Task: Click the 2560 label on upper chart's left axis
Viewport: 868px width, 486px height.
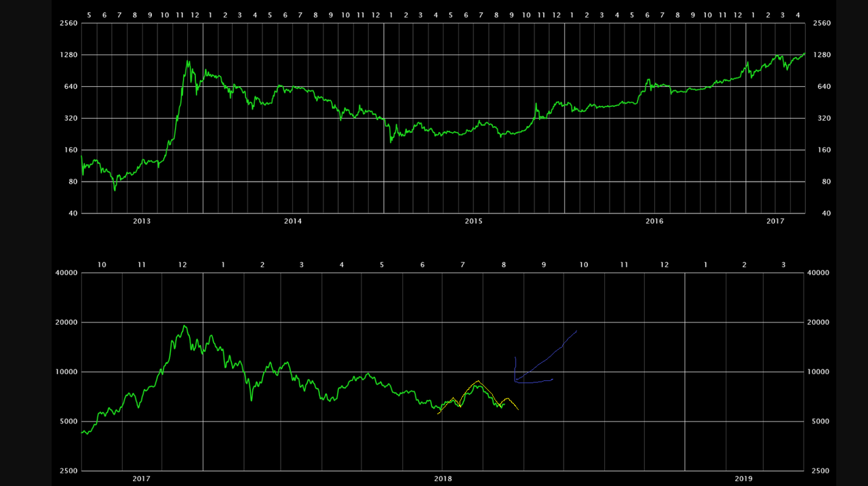Action: (x=70, y=23)
